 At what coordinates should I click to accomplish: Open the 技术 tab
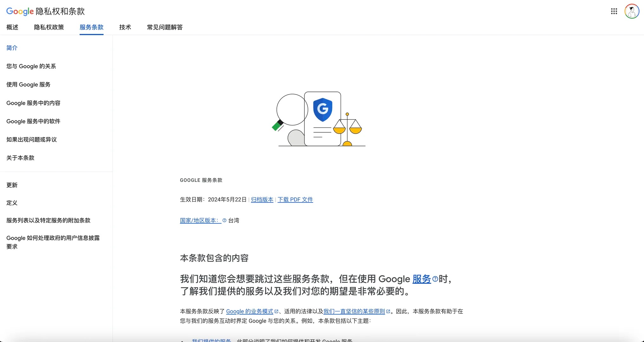tap(125, 27)
